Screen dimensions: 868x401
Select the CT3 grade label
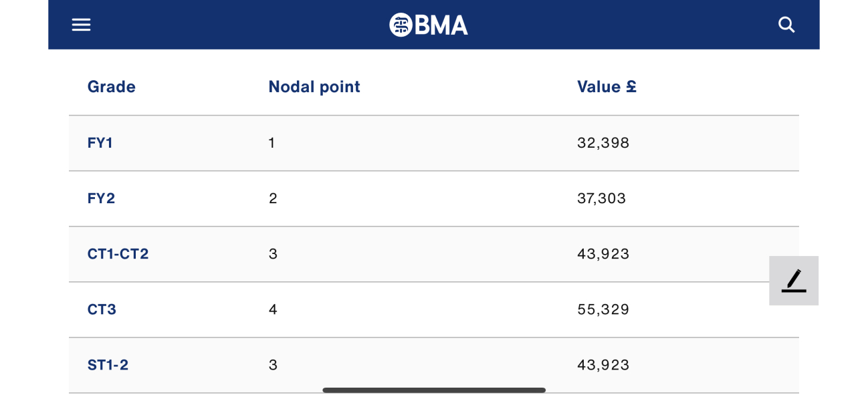click(102, 309)
